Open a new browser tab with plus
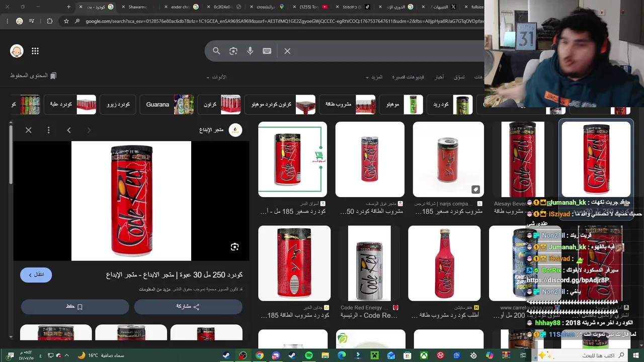Viewport: 644px width, 362px height. [x=68, y=7]
